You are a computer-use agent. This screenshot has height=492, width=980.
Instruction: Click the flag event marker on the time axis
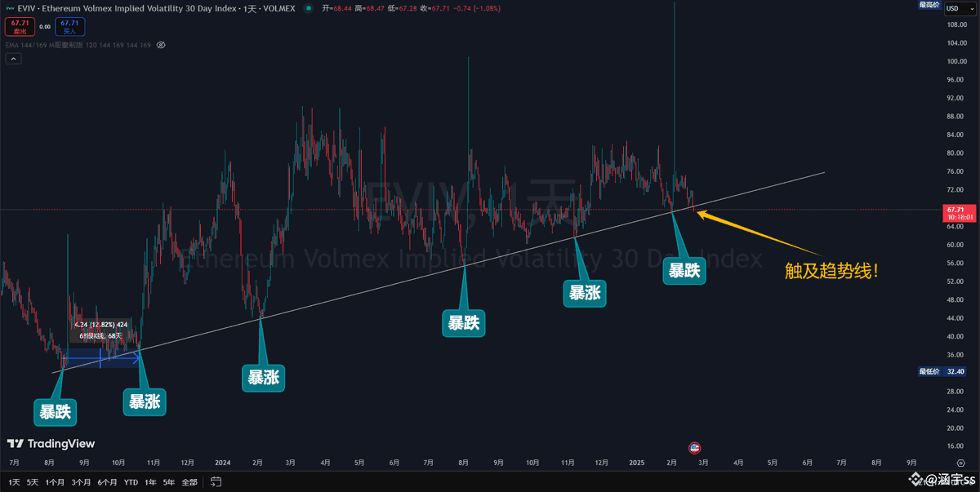tap(695, 447)
